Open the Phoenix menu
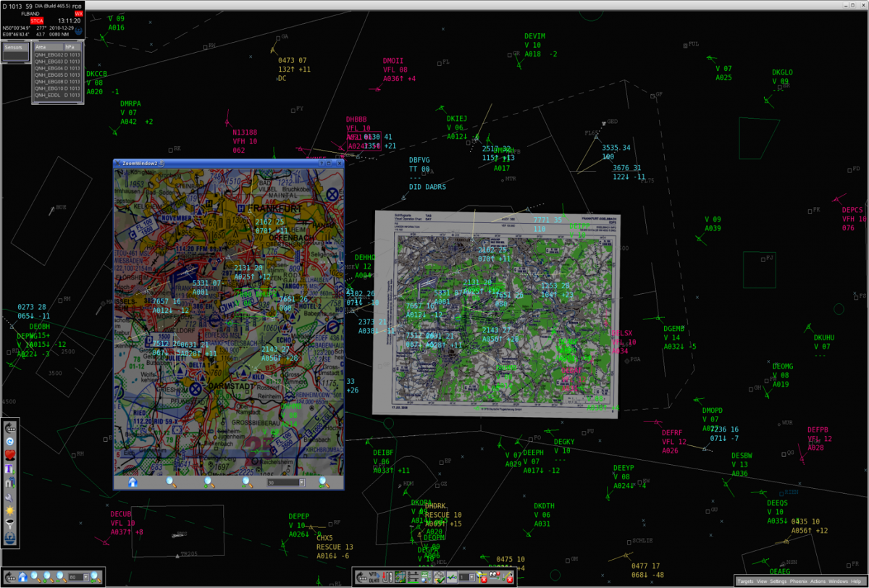Image resolution: width=869 pixels, height=588 pixels. (x=798, y=581)
